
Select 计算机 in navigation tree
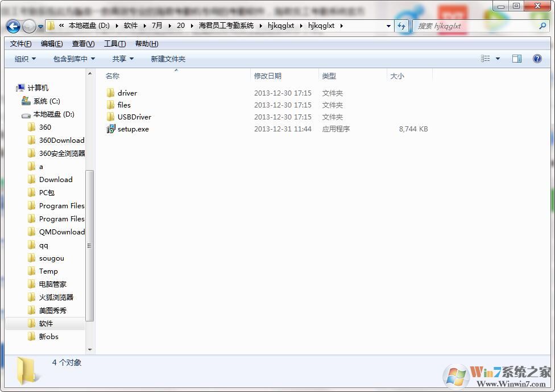click(x=38, y=88)
